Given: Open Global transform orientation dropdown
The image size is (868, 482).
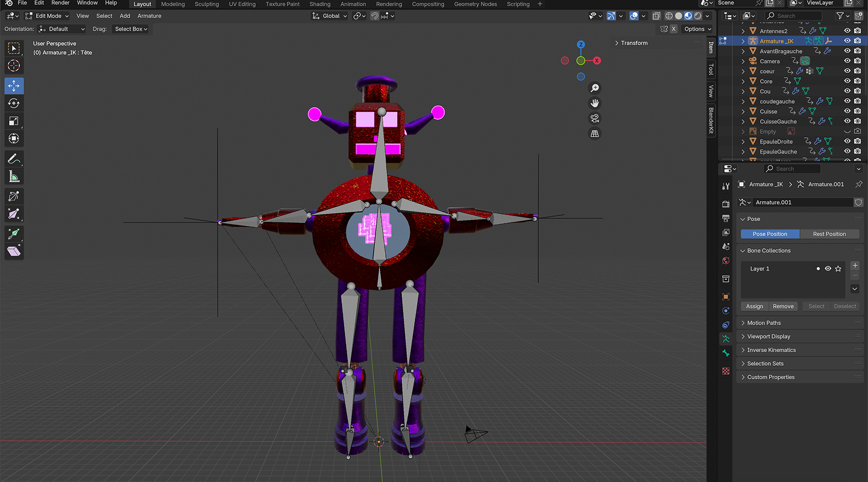Looking at the screenshot, I should pos(330,16).
